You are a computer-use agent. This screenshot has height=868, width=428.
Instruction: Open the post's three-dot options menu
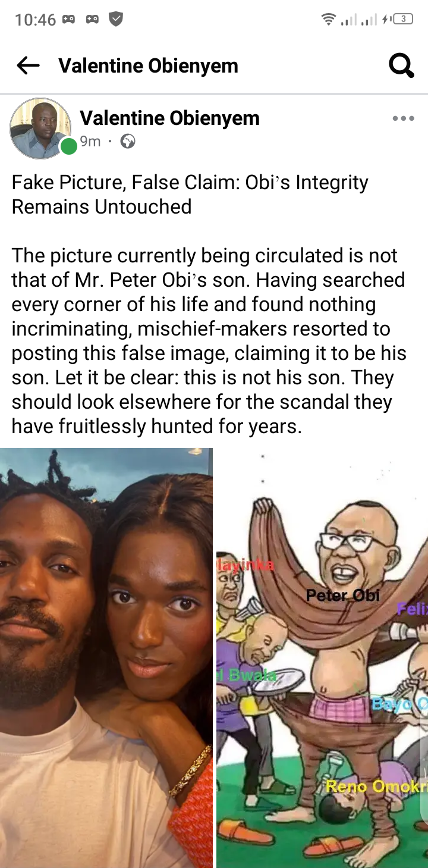[403, 118]
